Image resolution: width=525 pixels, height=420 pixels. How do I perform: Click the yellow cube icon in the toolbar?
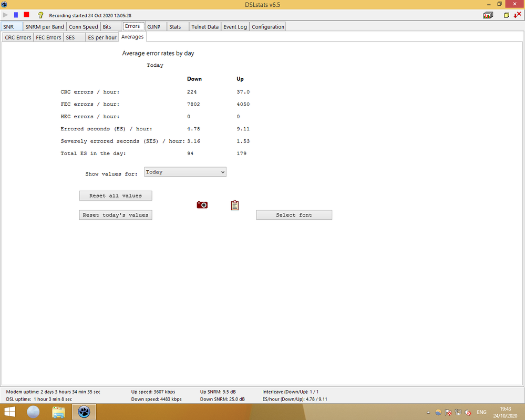click(507, 15)
